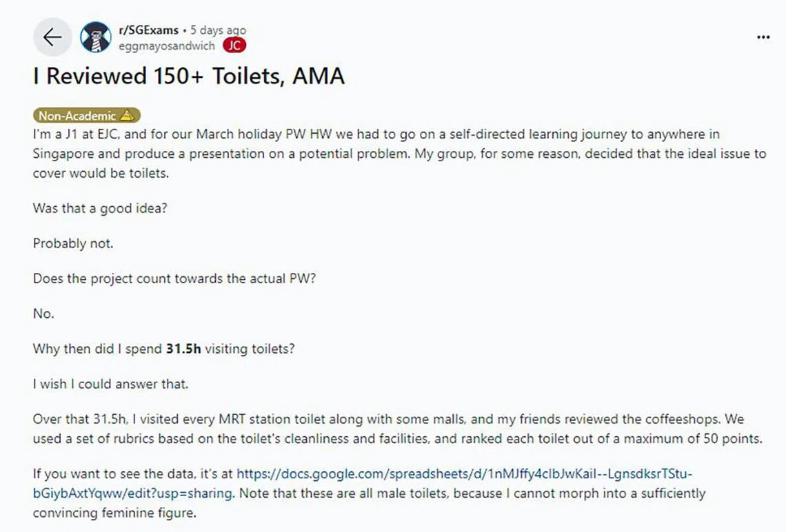Open eggmayosandwich's user profile
This screenshot has height=532, width=786.
point(167,45)
